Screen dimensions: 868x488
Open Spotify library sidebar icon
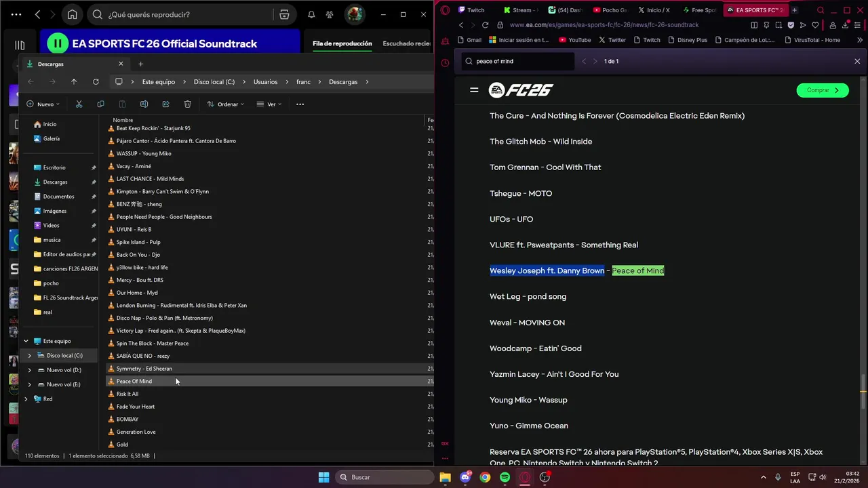(x=20, y=45)
